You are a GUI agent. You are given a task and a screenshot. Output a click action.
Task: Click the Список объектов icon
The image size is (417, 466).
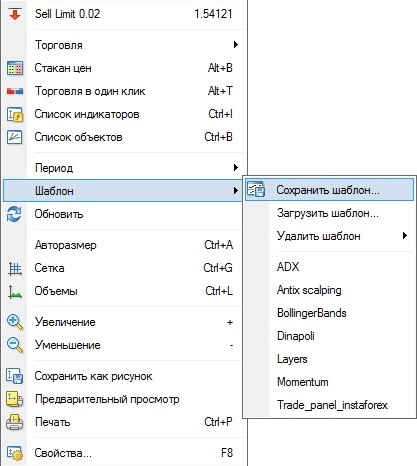pyautogui.click(x=15, y=137)
